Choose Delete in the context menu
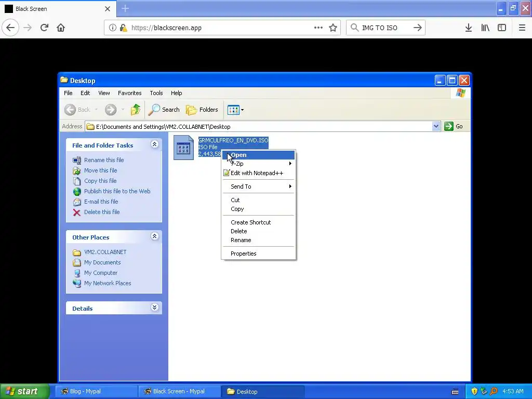The height and width of the screenshot is (399, 532). [259, 231]
